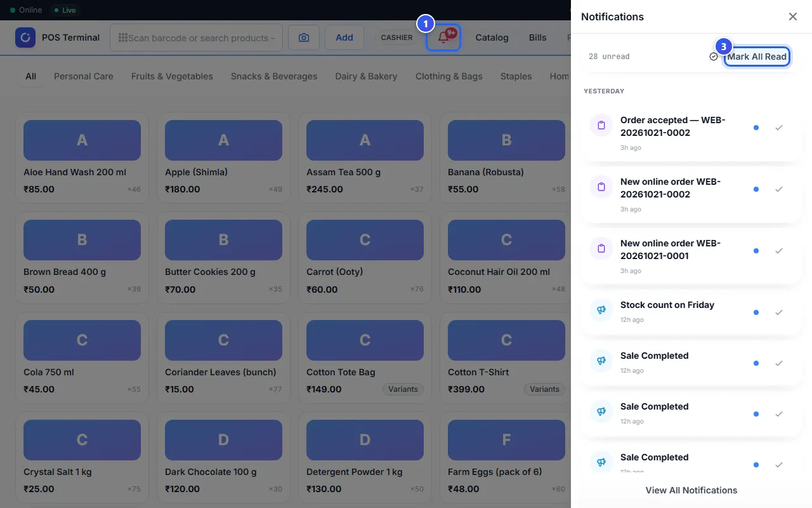
Task: Select the All category tab
Action: 30,76
